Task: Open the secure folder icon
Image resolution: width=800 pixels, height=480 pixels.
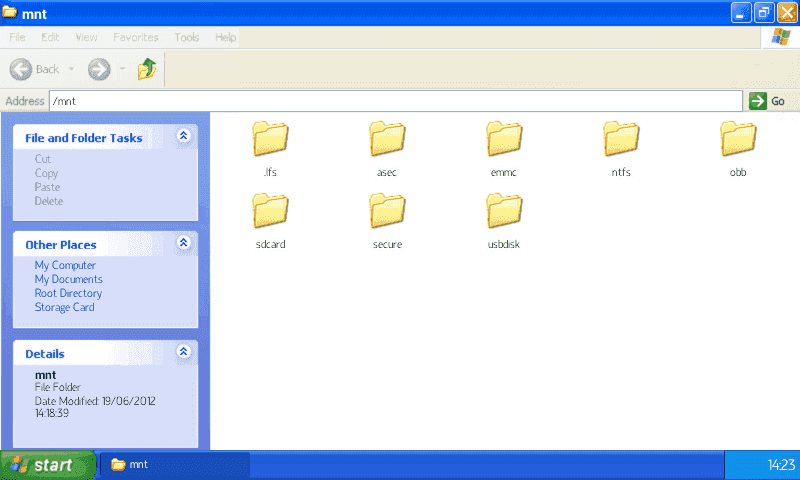Action: (387, 210)
